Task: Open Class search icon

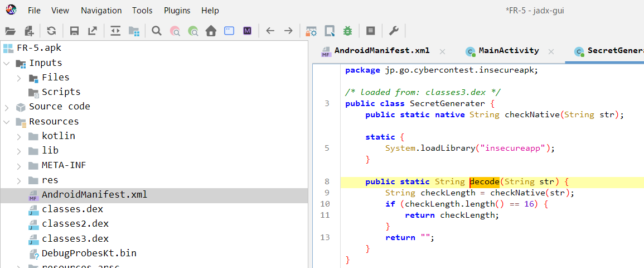Action: [x=175, y=31]
